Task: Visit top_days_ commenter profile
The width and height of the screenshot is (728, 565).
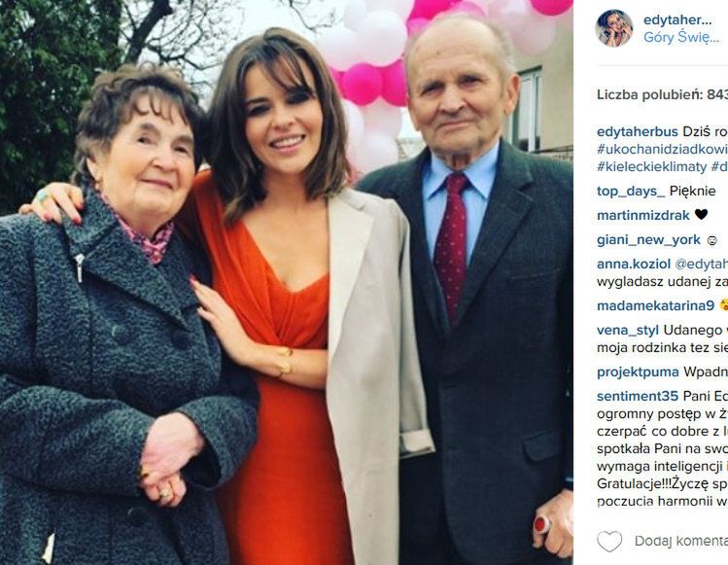Action: (631, 191)
